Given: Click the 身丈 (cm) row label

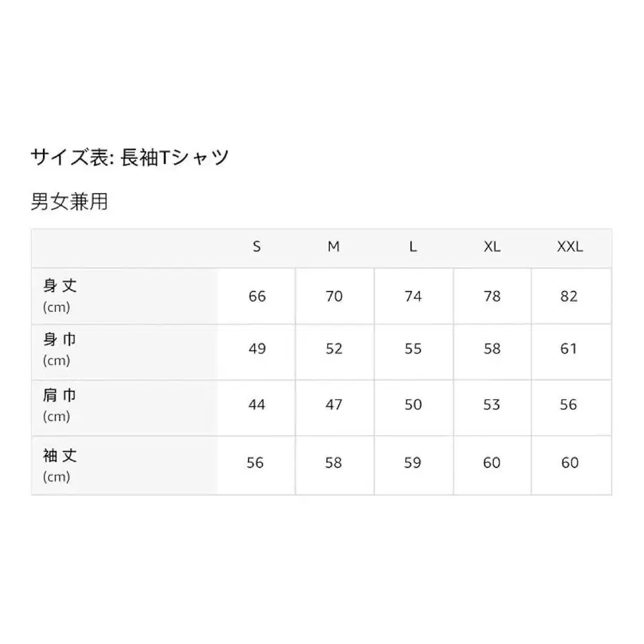Looking at the screenshot, I should [x=60, y=296].
